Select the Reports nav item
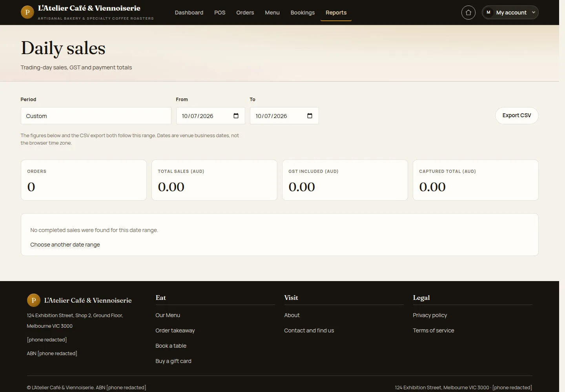This screenshot has height=392, width=565. click(x=336, y=13)
